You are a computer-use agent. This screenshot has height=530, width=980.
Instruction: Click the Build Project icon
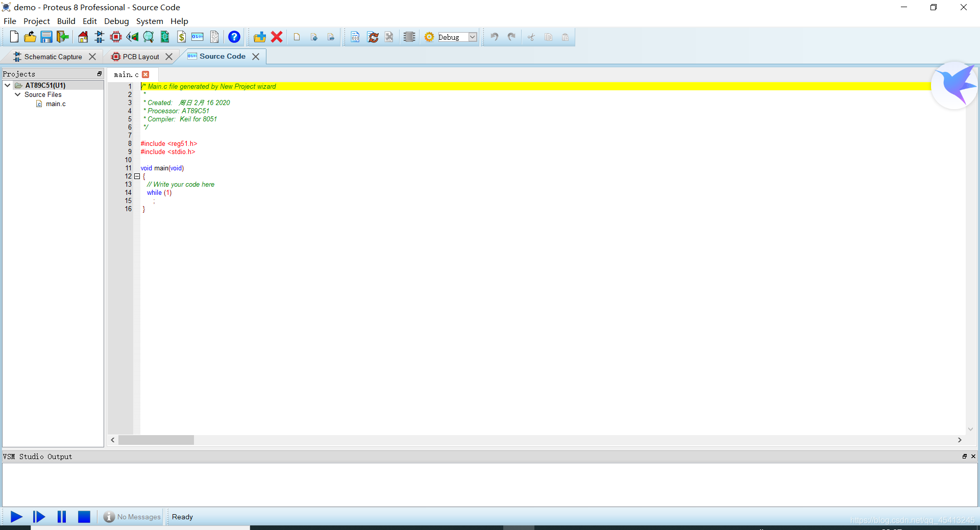pos(355,37)
